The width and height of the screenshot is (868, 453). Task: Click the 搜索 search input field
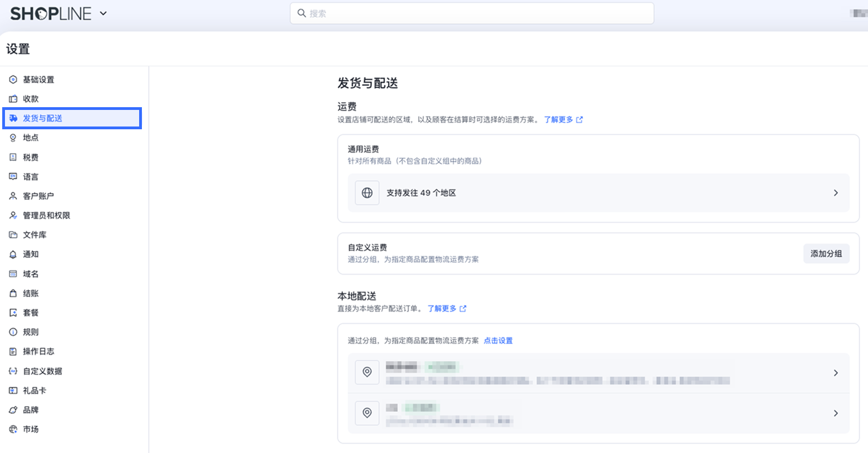[x=472, y=13]
